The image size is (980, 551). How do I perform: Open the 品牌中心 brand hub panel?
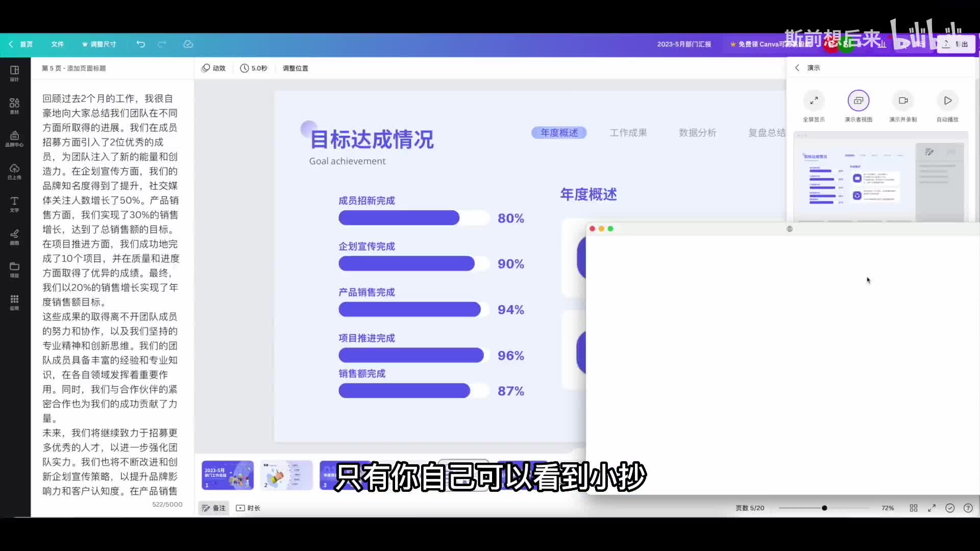[x=14, y=138]
